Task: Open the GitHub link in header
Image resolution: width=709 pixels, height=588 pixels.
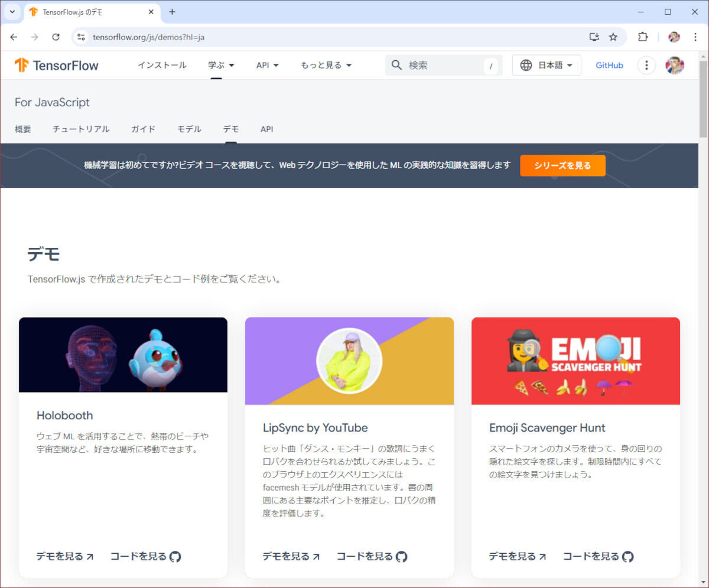Action: 609,65
